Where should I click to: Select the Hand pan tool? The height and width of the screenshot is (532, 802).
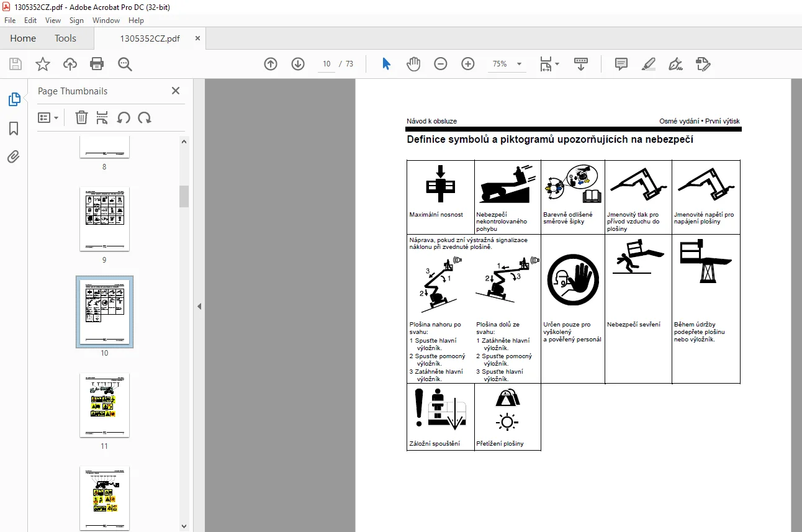413,64
